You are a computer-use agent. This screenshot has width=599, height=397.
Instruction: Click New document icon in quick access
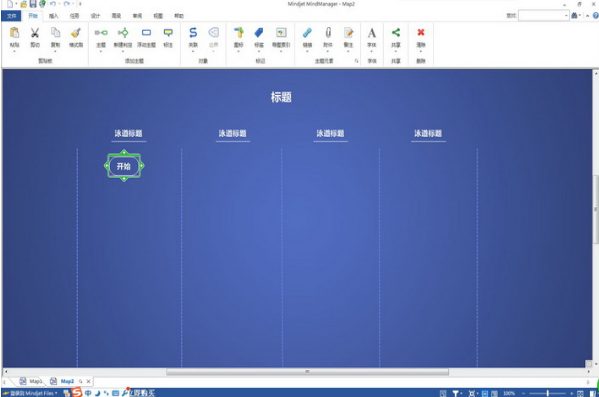tap(10, 4)
